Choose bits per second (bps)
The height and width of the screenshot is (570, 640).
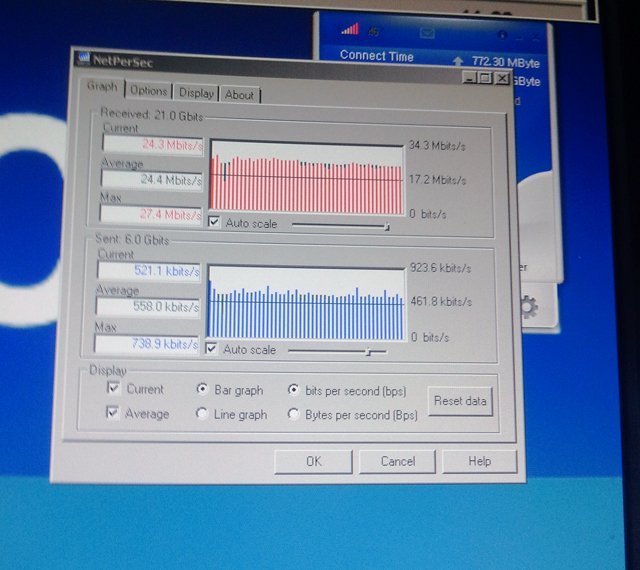pos(293,390)
